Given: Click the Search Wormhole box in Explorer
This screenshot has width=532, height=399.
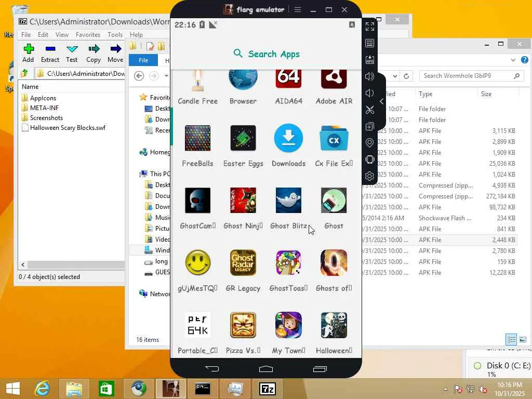Looking at the screenshot, I should click(x=472, y=76).
